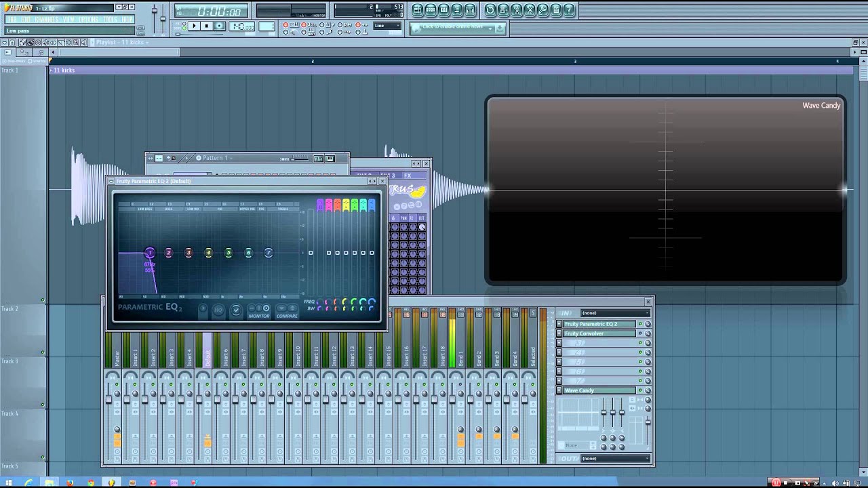Screen dimensions: 868x488
Task: Click the HQ button in Parametric EQ 2
Action: point(219,310)
